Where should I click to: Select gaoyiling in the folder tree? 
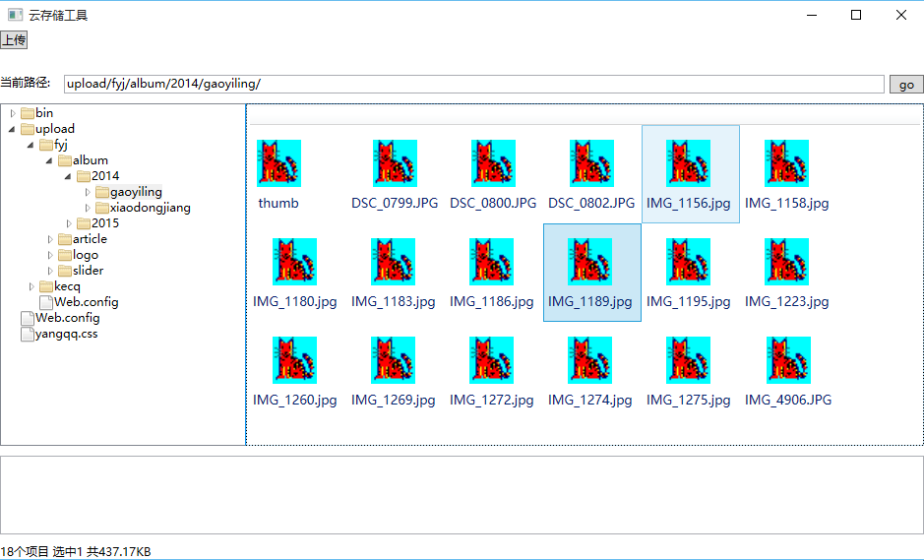pos(136,192)
